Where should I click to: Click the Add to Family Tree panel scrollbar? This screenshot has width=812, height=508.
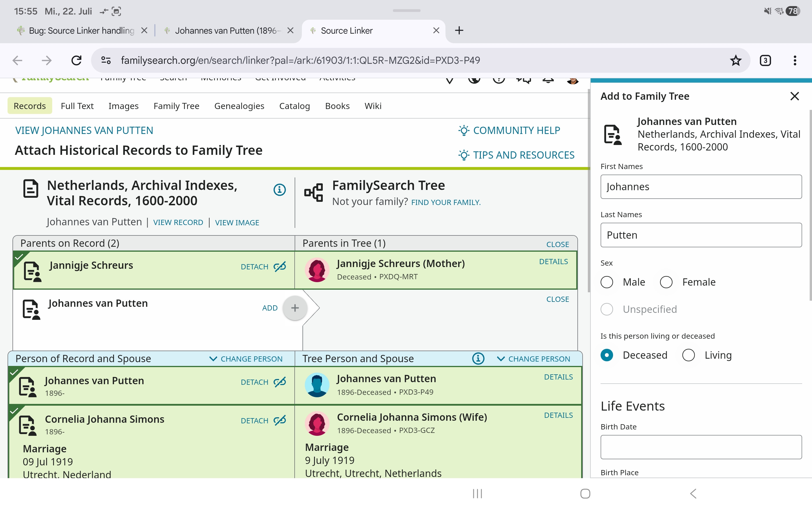pos(810,205)
